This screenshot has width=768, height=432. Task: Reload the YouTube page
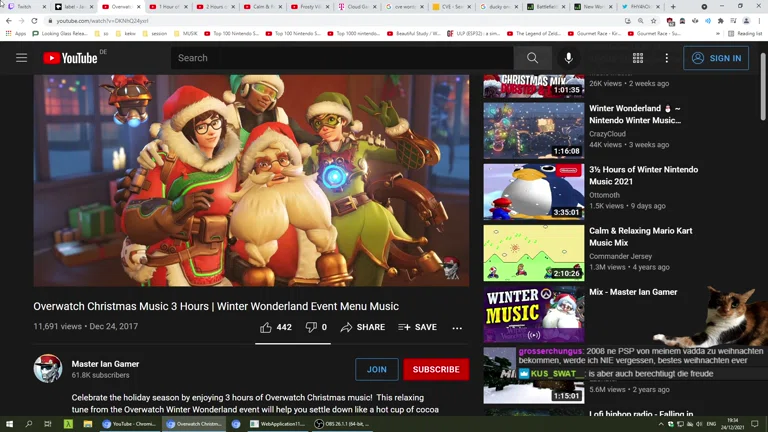(34, 21)
